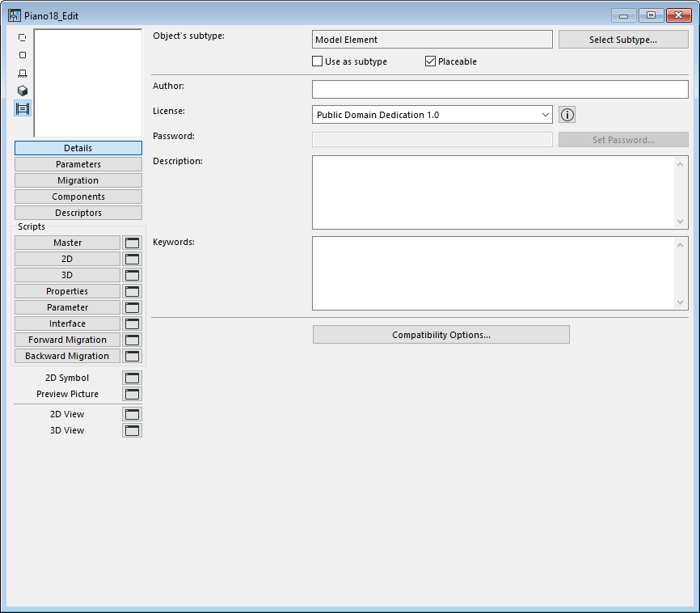
Task: Click the Model Element subtype field
Action: [432, 40]
